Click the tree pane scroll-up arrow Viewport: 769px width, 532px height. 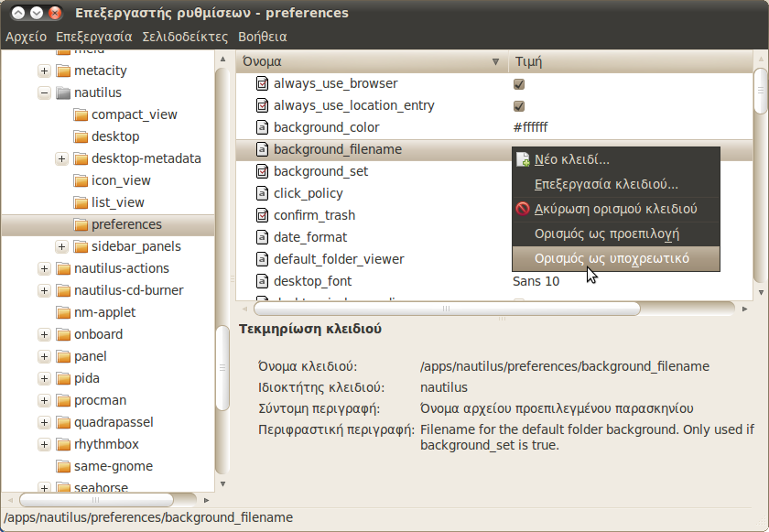[x=222, y=59]
